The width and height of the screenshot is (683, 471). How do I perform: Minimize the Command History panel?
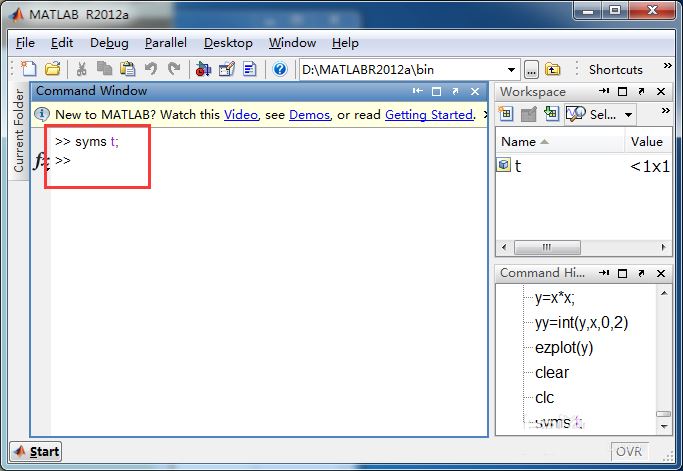[x=604, y=273]
